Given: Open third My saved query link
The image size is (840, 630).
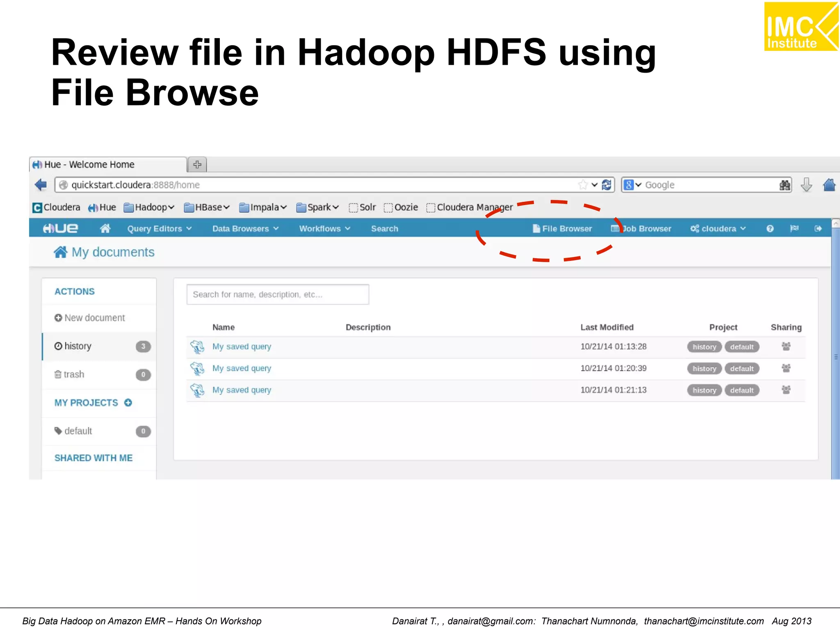Looking at the screenshot, I should [242, 390].
